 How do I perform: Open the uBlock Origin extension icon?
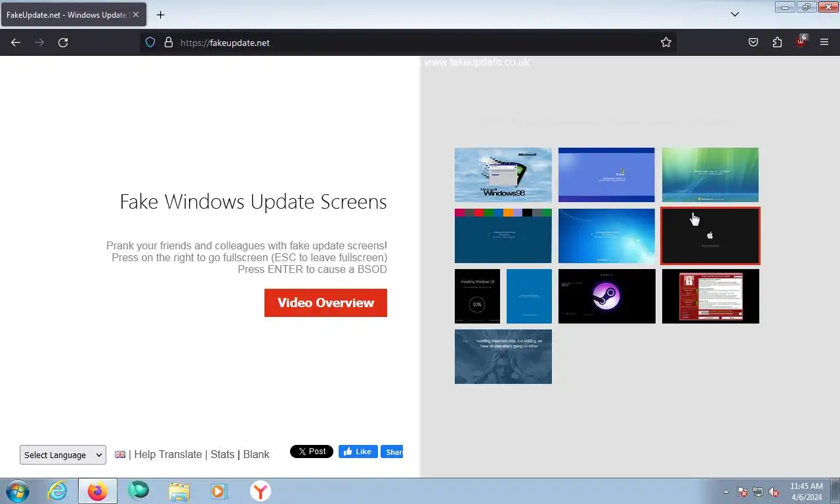click(801, 41)
